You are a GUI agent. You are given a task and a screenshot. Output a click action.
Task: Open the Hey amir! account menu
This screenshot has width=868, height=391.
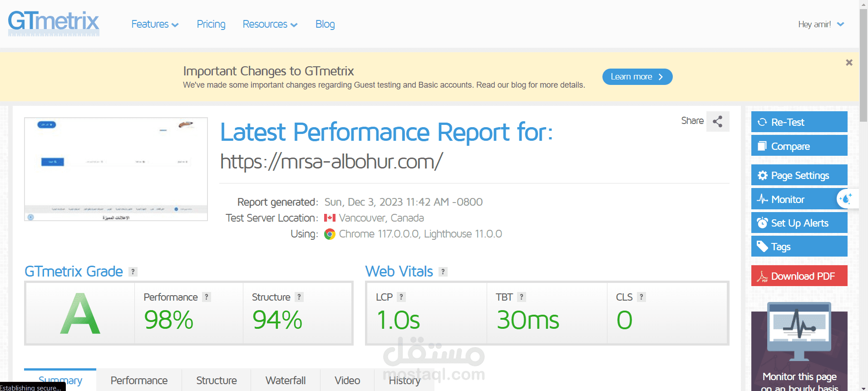coord(821,25)
